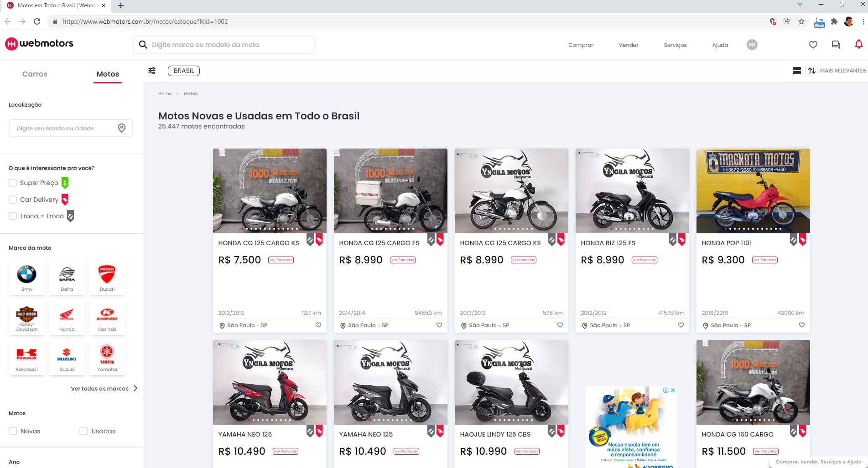Open the Objetivo school advertisement
Screen dimensions: 868x468
tap(631, 427)
